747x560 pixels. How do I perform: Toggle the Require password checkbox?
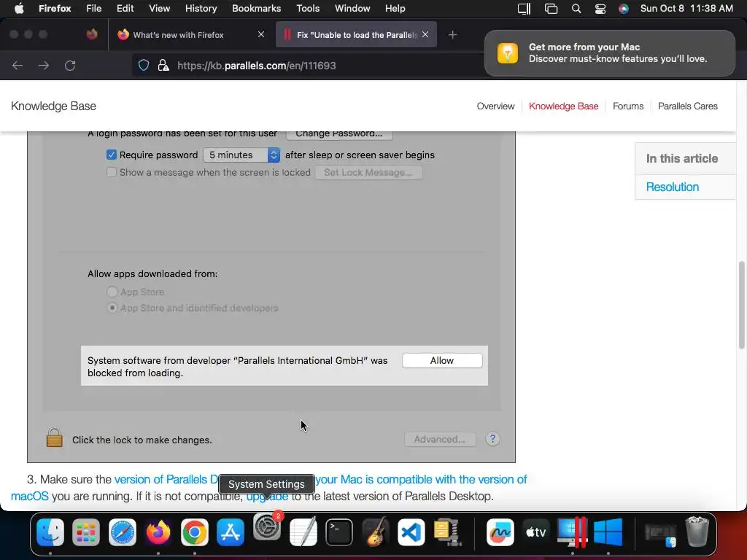[112, 155]
